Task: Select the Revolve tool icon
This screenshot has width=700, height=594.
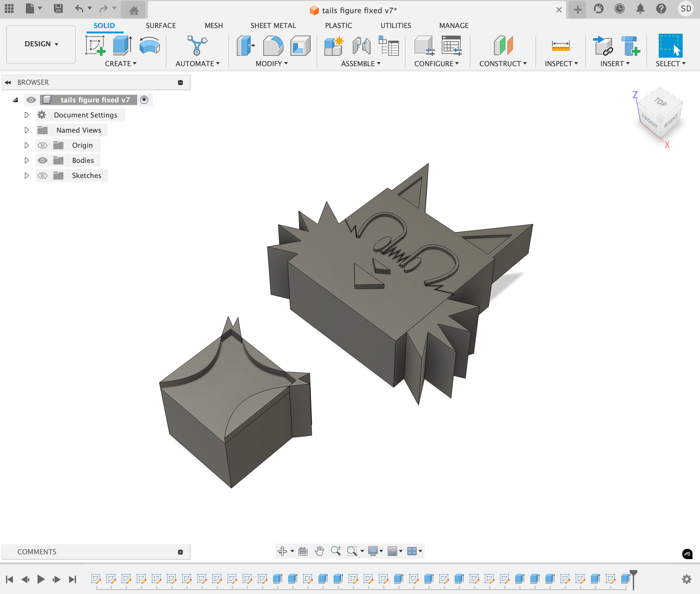Action: (x=149, y=46)
